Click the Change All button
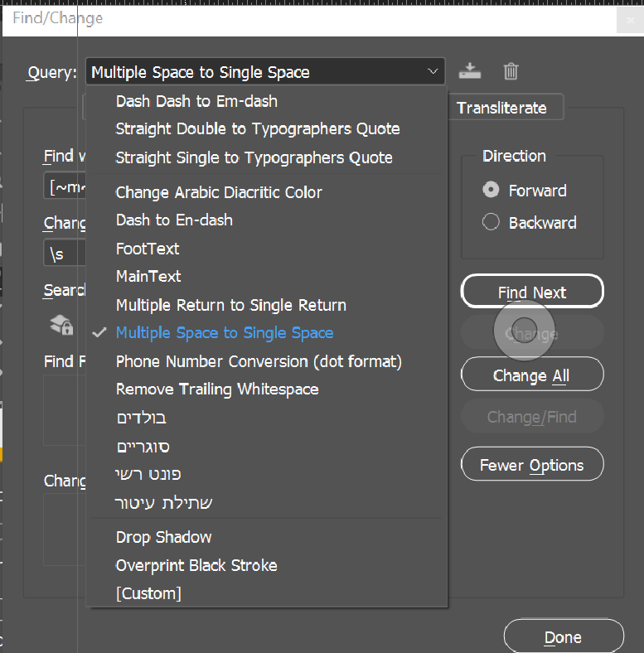 coord(531,375)
